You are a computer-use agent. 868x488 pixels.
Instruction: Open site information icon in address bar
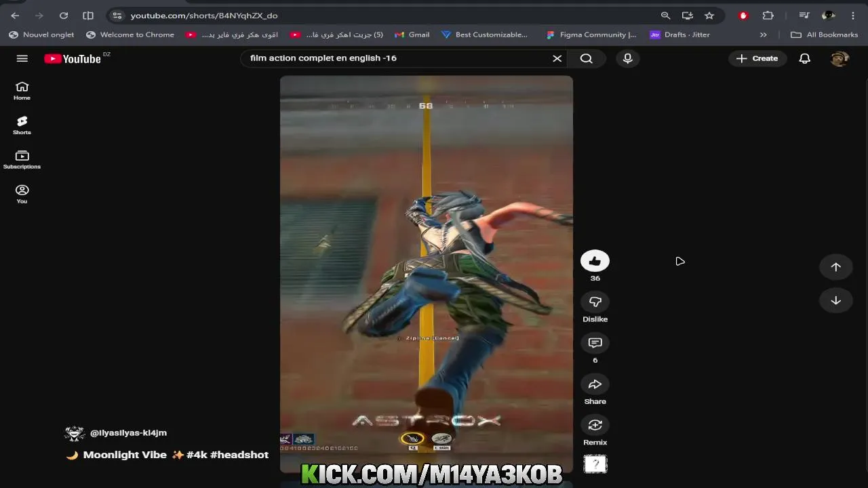pos(117,16)
